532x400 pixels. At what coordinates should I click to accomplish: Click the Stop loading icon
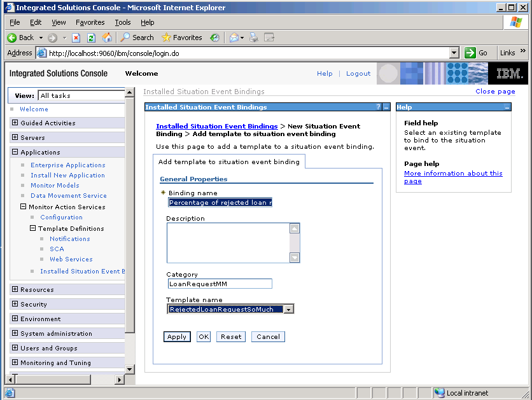[76, 38]
